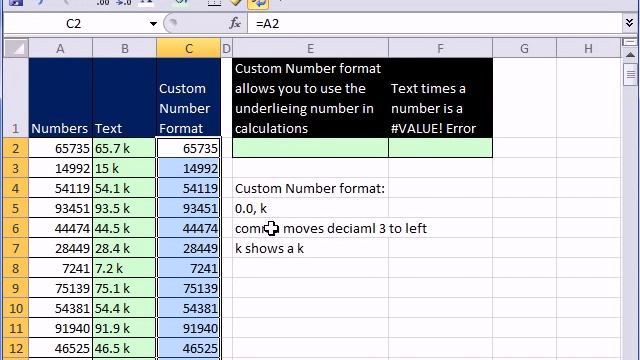Expand the formula bar with the double chevron
Screen dimensions: 640x360
[629, 23]
